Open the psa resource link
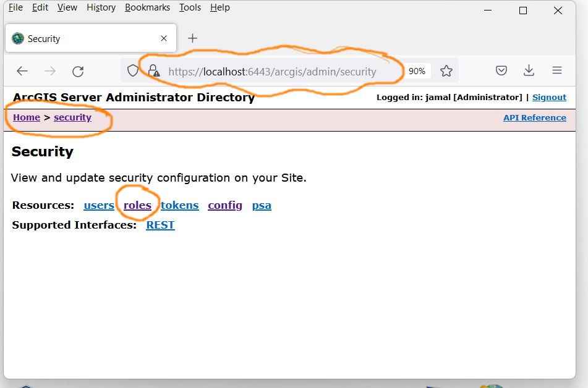The height and width of the screenshot is (388, 588). (x=262, y=206)
